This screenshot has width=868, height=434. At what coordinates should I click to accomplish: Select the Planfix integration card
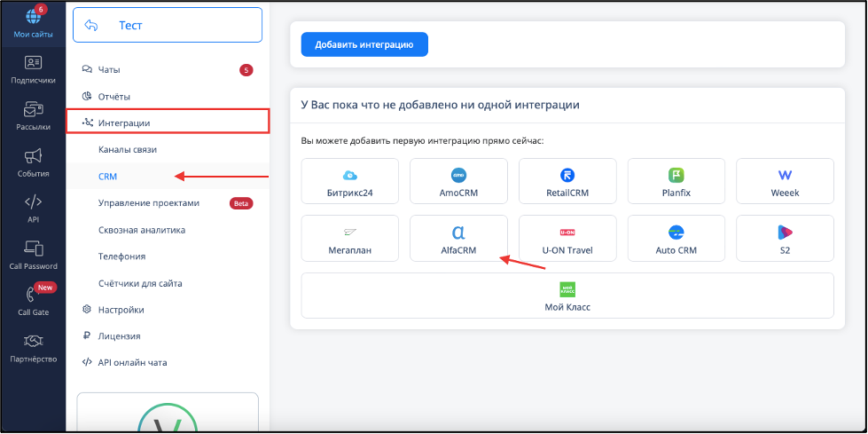coord(676,181)
